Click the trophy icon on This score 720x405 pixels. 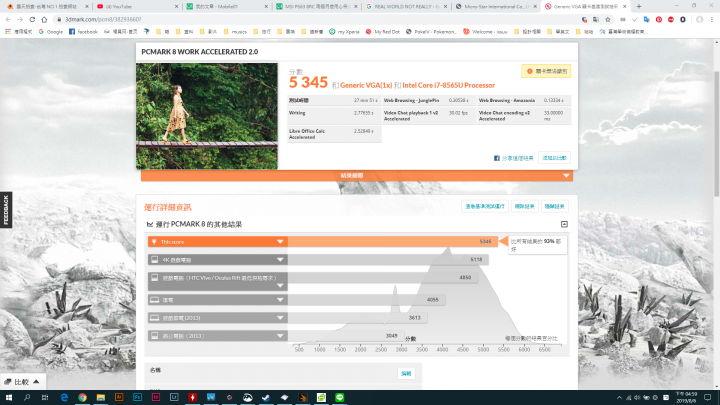pyautogui.click(x=154, y=242)
